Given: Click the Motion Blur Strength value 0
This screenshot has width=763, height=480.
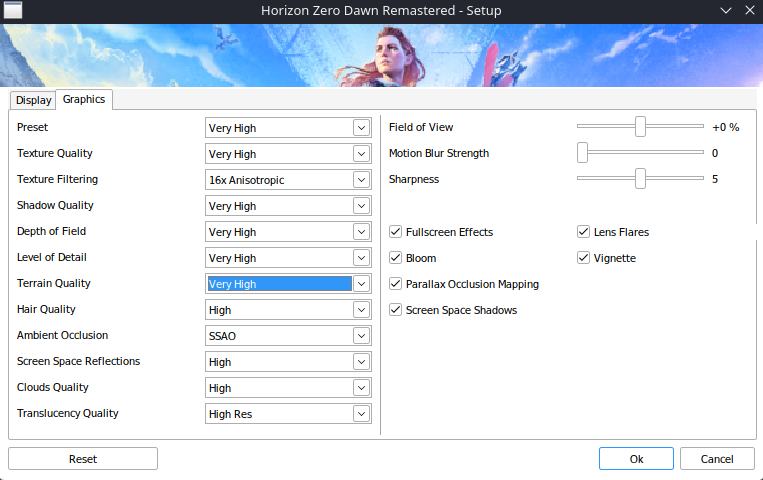Looking at the screenshot, I should coord(715,153).
